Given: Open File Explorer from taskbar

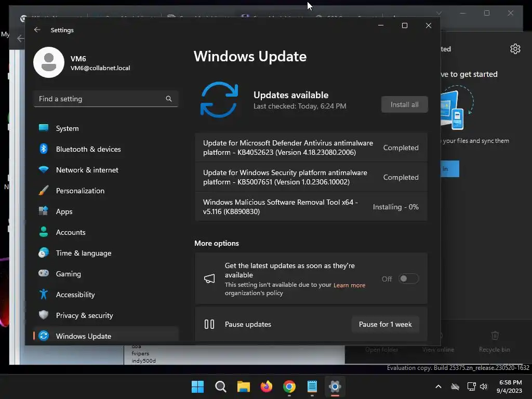Looking at the screenshot, I should coord(243,387).
